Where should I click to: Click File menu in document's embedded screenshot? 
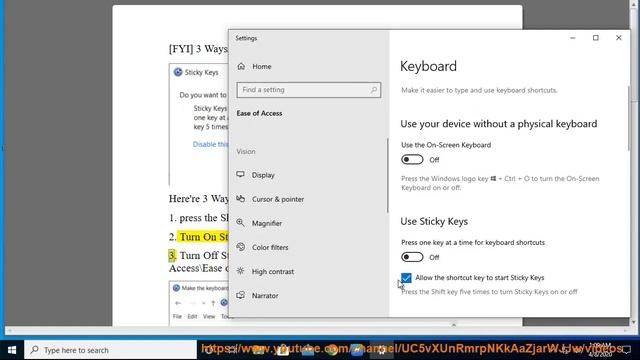point(177,316)
